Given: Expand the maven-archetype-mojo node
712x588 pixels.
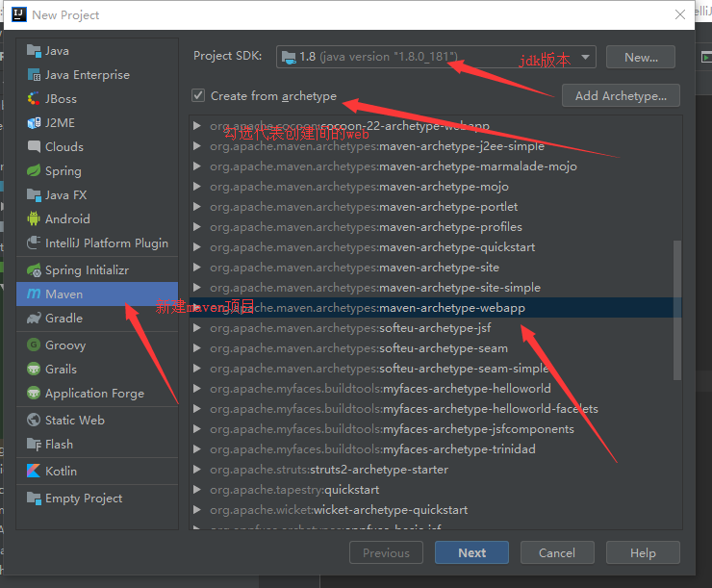Looking at the screenshot, I should click(x=196, y=186).
